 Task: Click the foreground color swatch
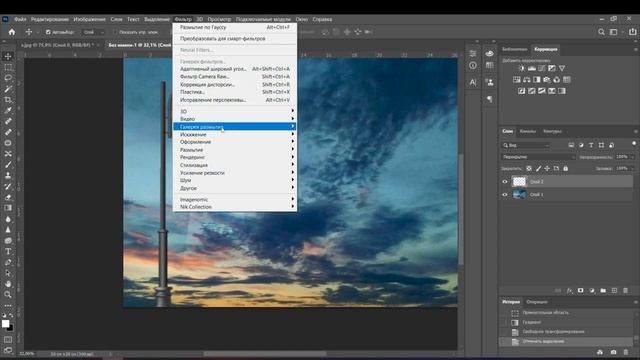pyautogui.click(x=5, y=323)
